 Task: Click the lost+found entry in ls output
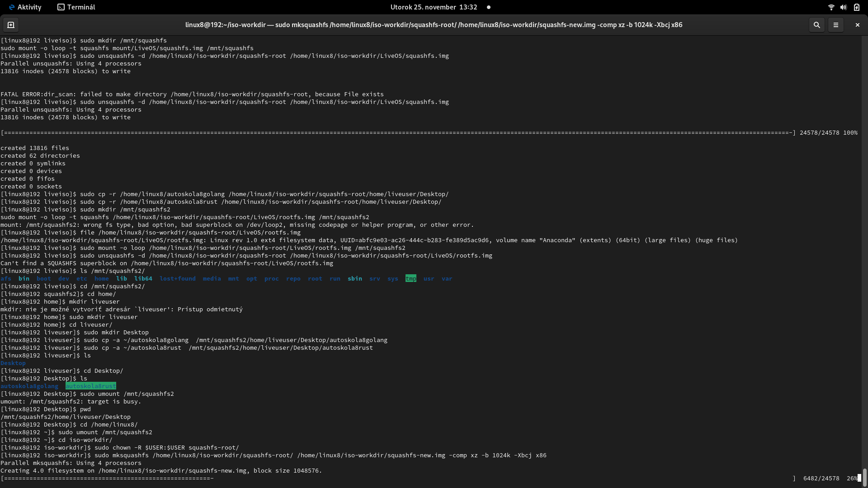pos(177,278)
